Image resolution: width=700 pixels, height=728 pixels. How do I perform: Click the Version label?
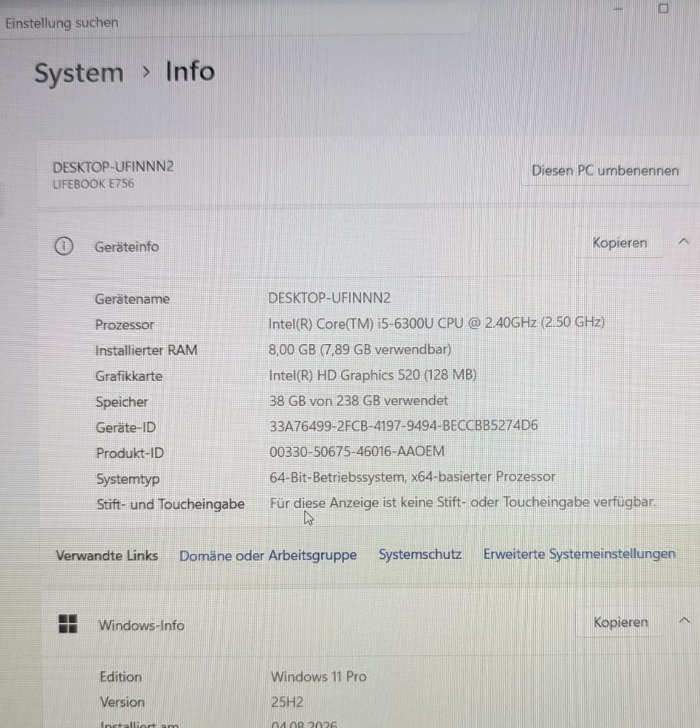(123, 702)
